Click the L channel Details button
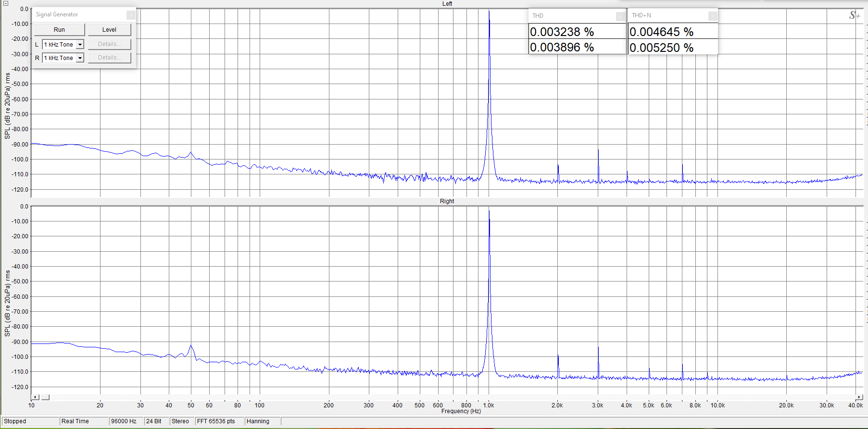Image resolution: width=868 pixels, height=429 pixels. (109, 44)
